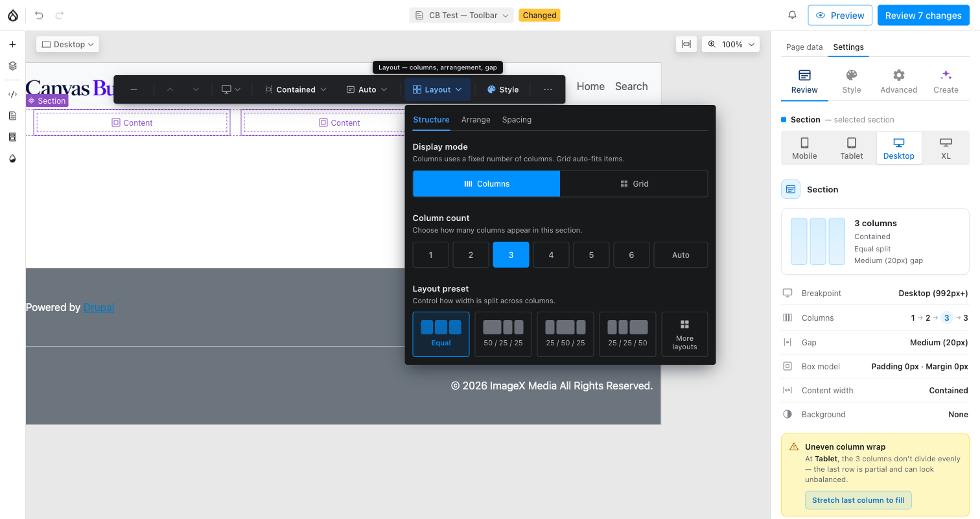Select the first Content placeholder column
The height and width of the screenshot is (519, 980).
coord(132,122)
